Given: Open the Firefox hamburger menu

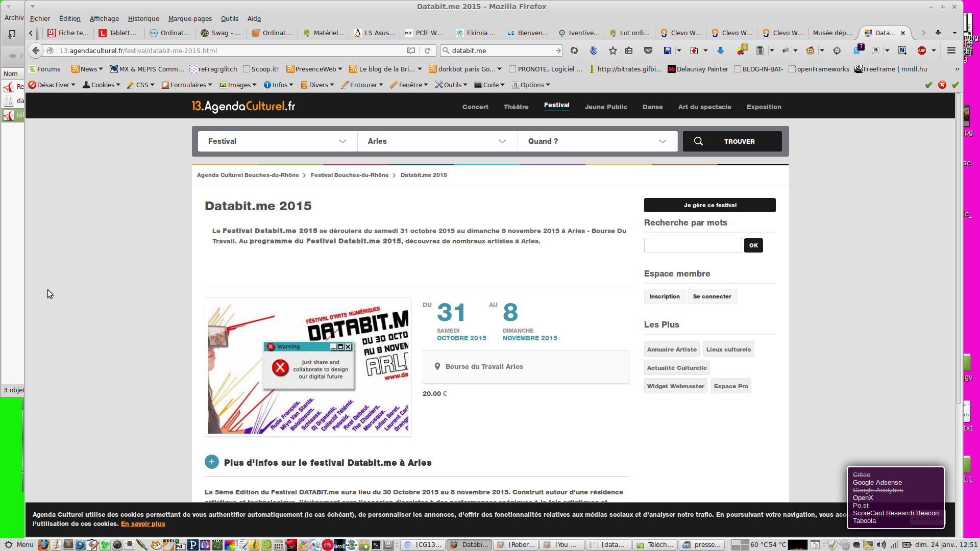Looking at the screenshot, I should pos(951,51).
